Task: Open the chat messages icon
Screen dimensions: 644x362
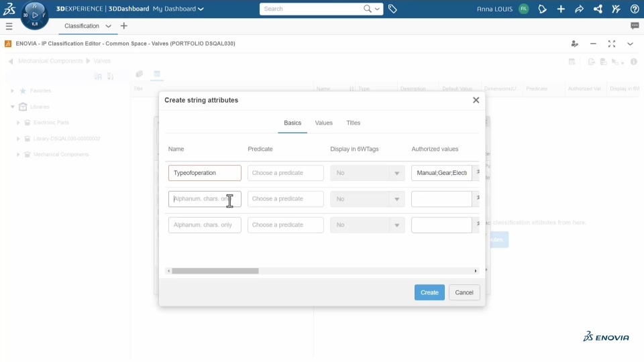Action: pos(635,26)
